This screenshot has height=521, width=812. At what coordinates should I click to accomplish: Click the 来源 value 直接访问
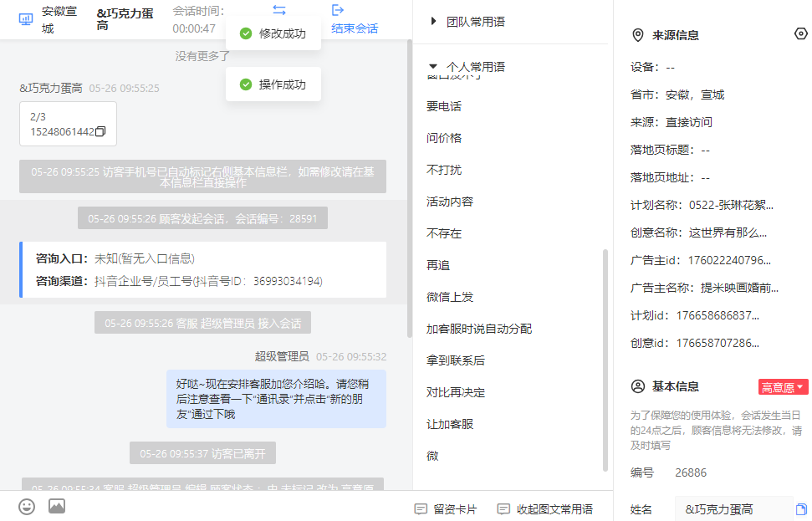point(689,122)
